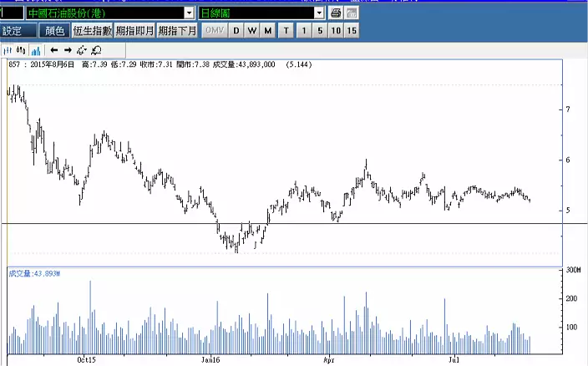588x366 pixels.
Task: Select the volume histogram chart icon
Action: point(35,50)
